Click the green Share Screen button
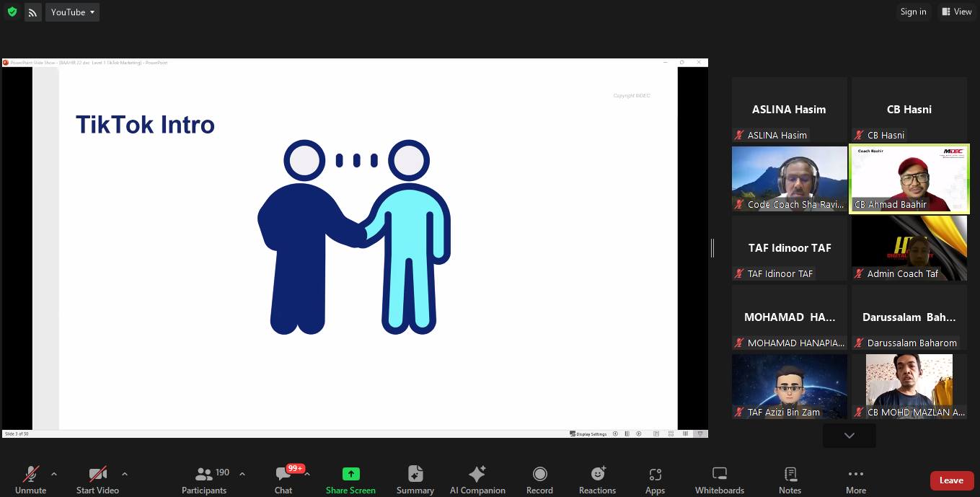This screenshot has width=980, height=497. pos(350,480)
